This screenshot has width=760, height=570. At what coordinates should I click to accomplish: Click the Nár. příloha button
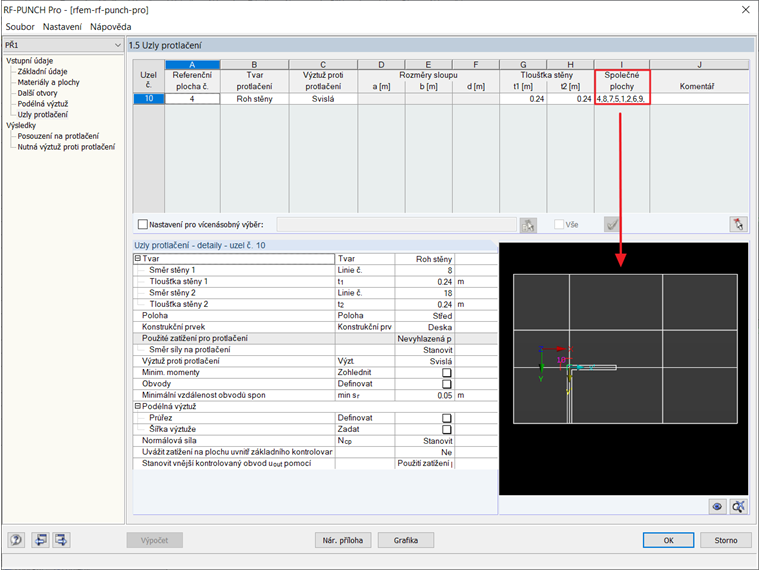pos(343,540)
